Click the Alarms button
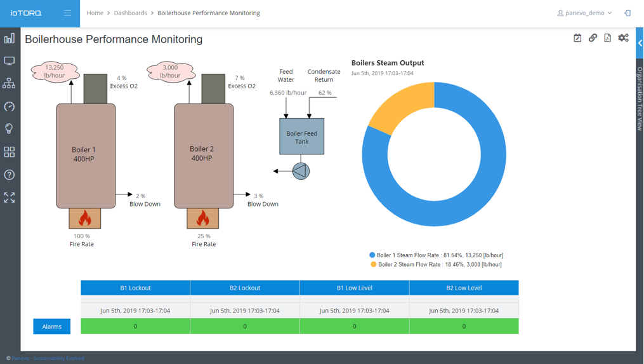The image size is (644, 364). click(x=52, y=327)
